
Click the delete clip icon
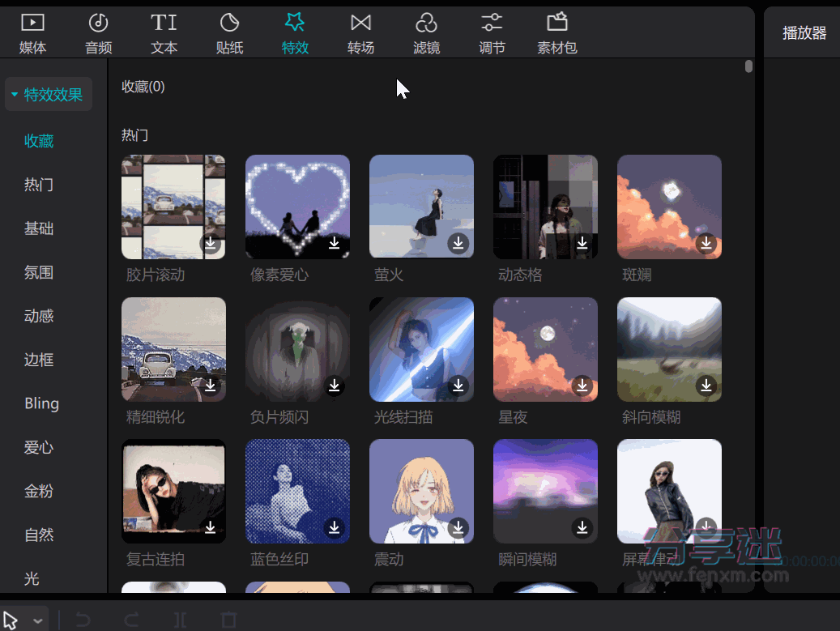click(x=228, y=619)
